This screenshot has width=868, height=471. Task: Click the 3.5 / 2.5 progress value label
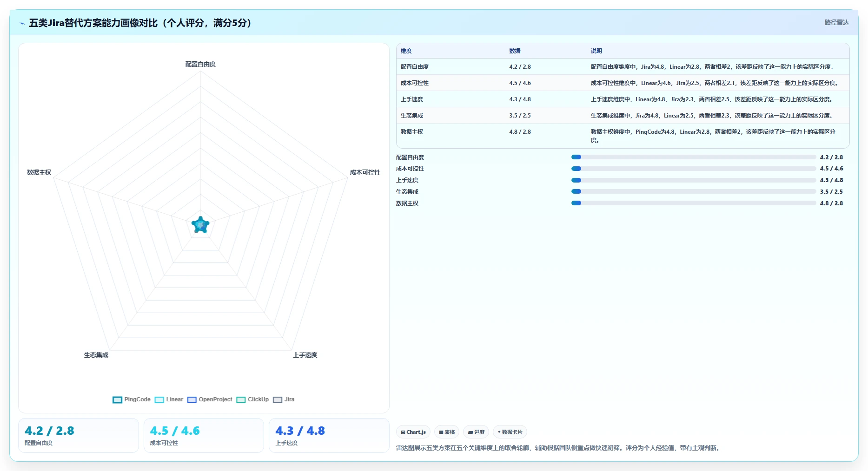[831, 192]
